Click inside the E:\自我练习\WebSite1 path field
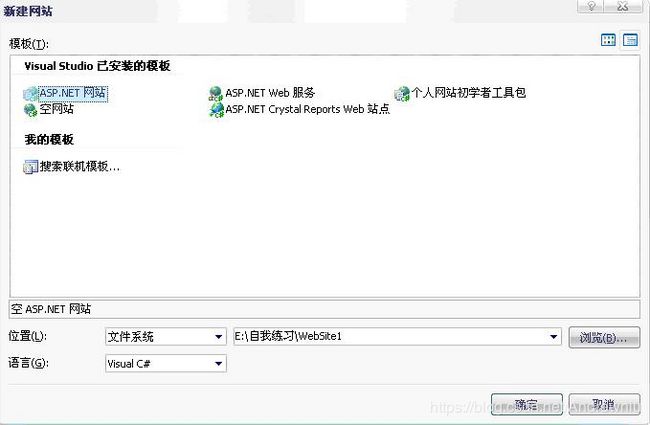 click(x=390, y=336)
